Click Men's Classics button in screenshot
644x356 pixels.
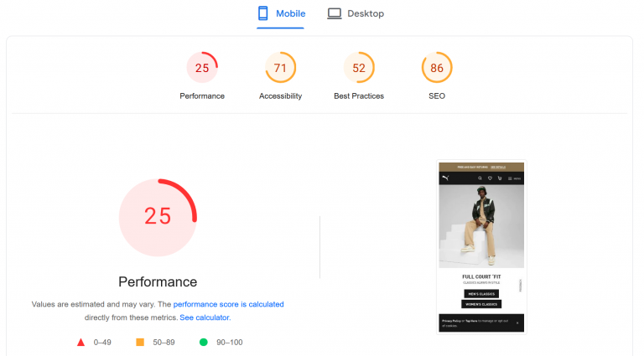(x=481, y=294)
